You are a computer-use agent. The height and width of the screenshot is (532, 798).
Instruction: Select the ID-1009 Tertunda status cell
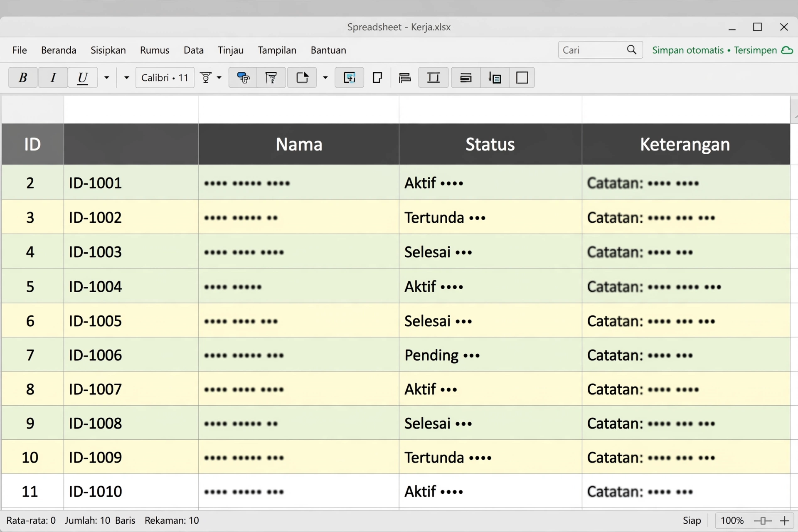pos(490,457)
